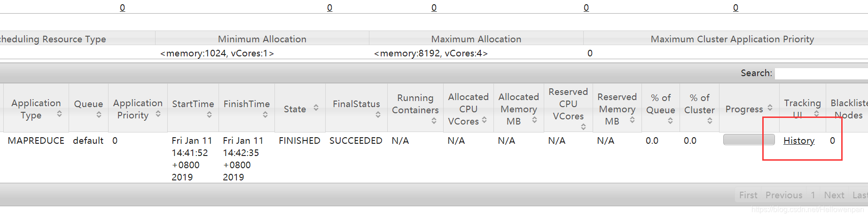Sort by Allocated CPU VCores icon
Image resolution: width=868 pixels, height=218 pixels.
coord(484,120)
